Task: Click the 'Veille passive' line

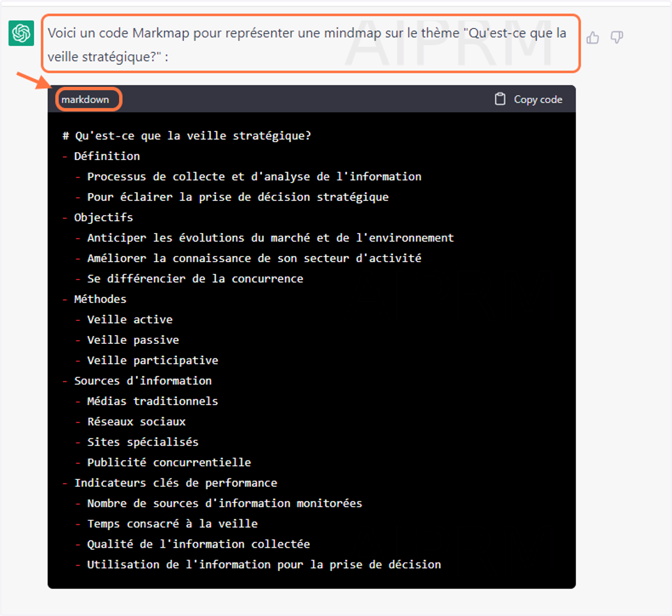Action: pos(133,340)
